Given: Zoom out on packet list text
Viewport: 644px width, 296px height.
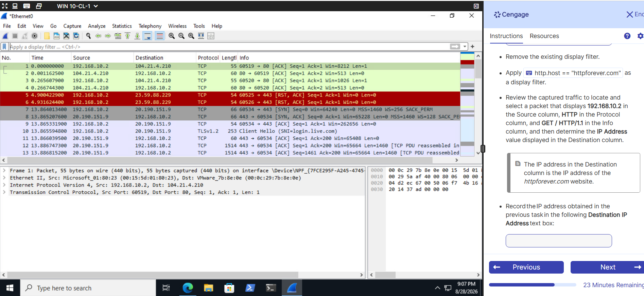Looking at the screenshot, I should point(181,36).
